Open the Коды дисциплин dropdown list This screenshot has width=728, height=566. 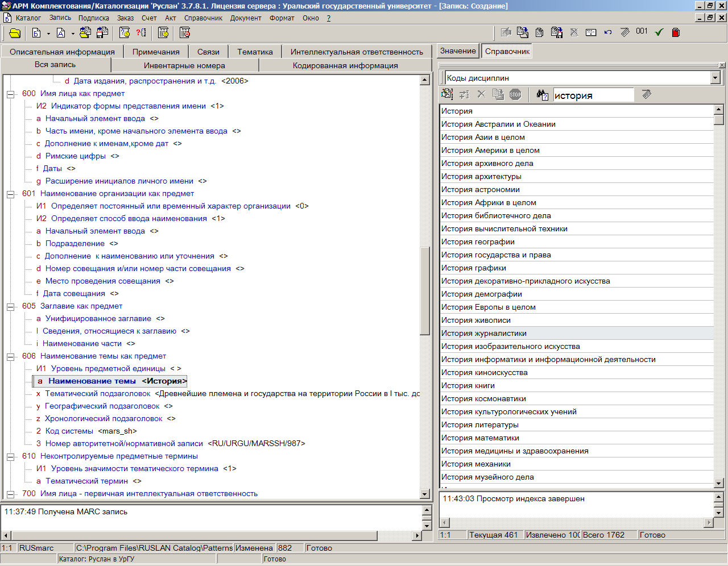pyautogui.click(x=715, y=78)
